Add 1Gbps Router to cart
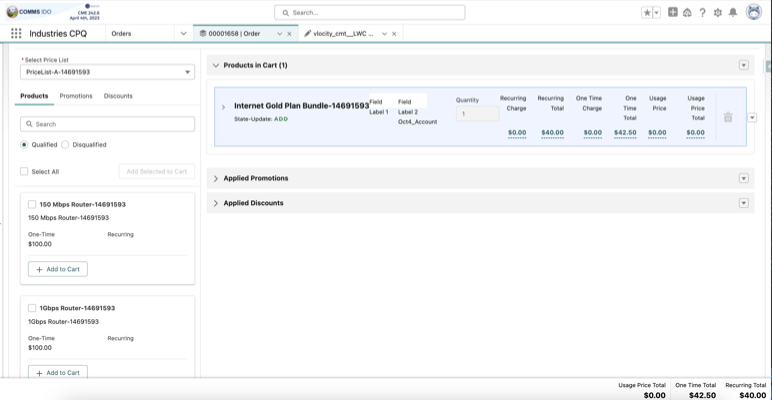The height and width of the screenshot is (400, 772). [58, 372]
